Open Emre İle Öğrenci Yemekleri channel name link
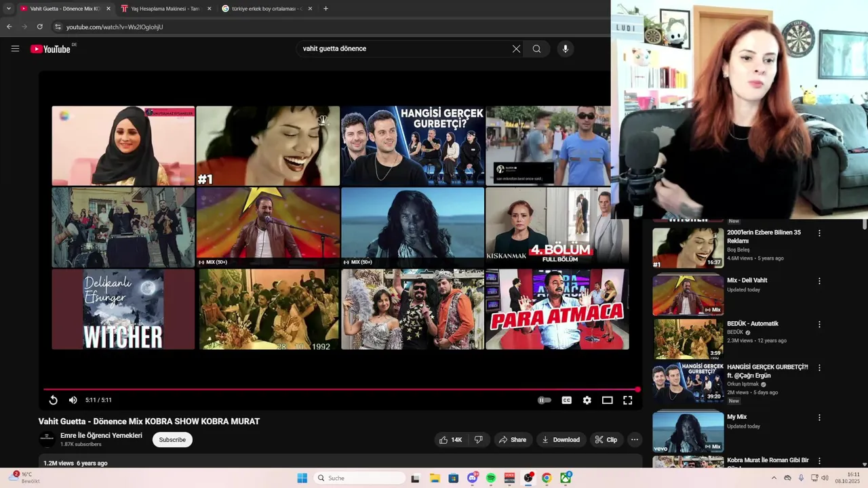Screen dimensions: 868x488 101,436
